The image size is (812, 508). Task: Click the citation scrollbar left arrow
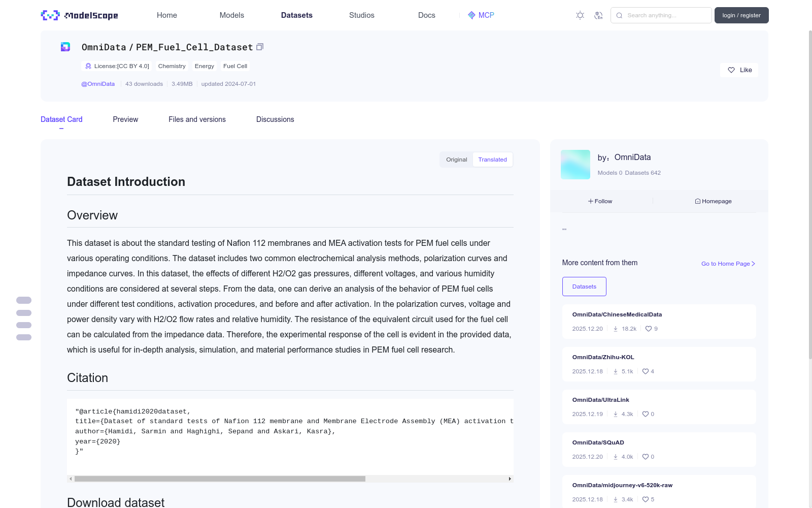tap(71, 479)
